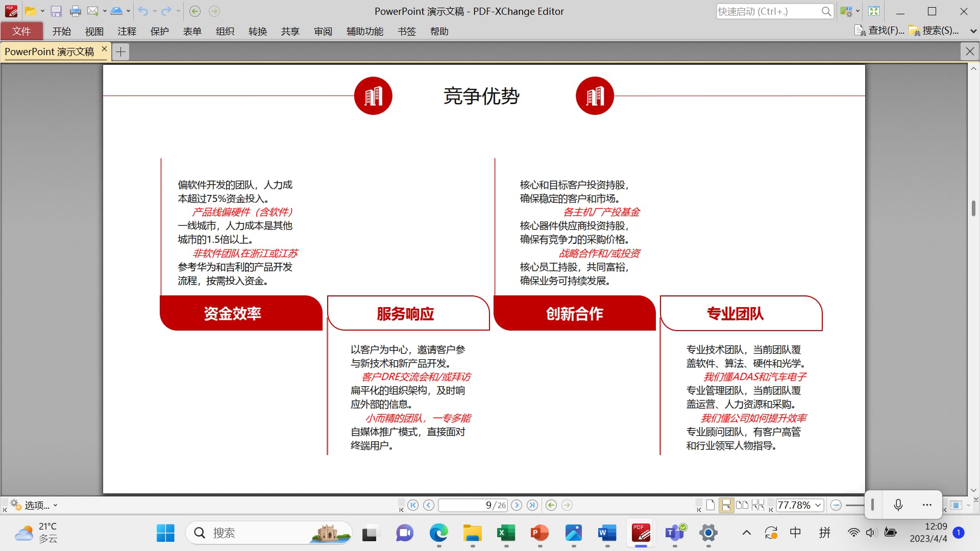Go to the last page button
Image resolution: width=980 pixels, height=551 pixels.
pyautogui.click(x=532, y=505)
